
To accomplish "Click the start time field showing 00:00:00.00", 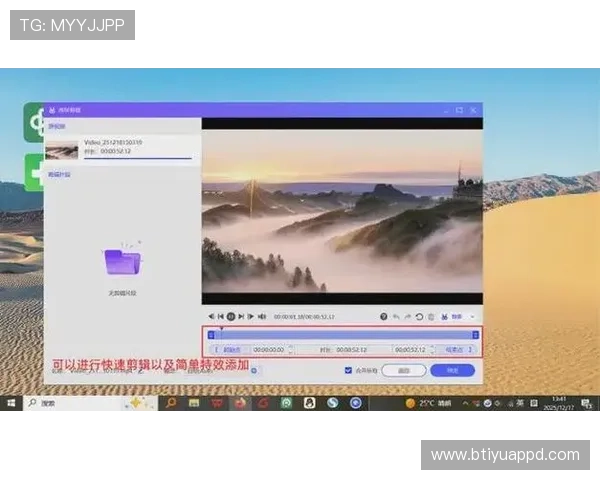I will tap(269, 350).
